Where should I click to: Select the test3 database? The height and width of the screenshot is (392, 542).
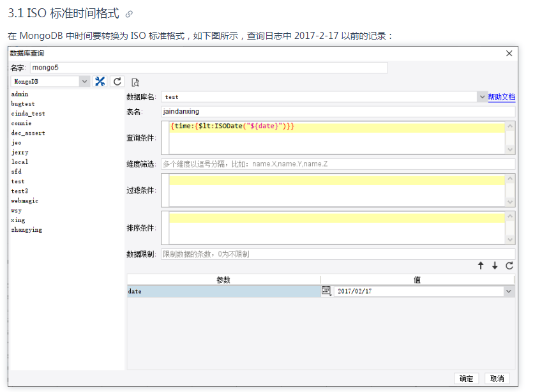(20, 191)
